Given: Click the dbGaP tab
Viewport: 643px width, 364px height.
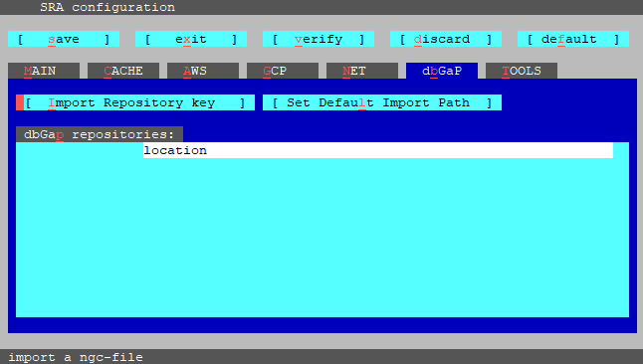Looking at the screenshot, I should point(442,71).
